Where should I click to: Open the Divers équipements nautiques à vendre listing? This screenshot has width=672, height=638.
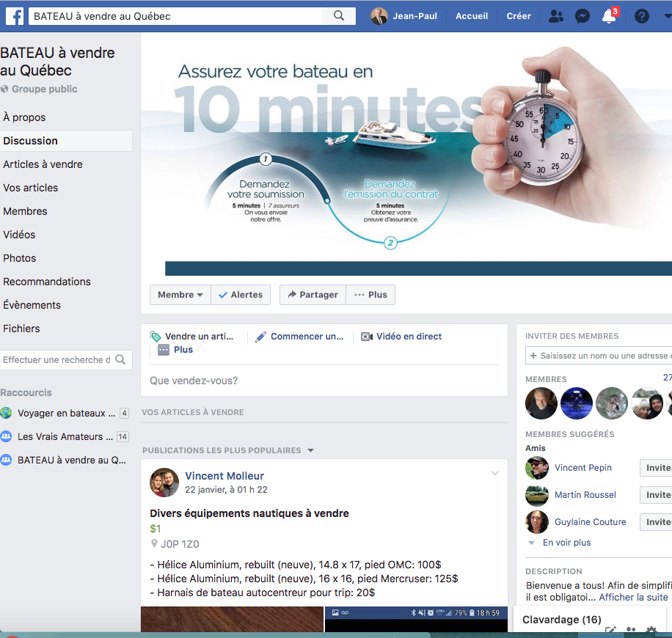[249, 513]
